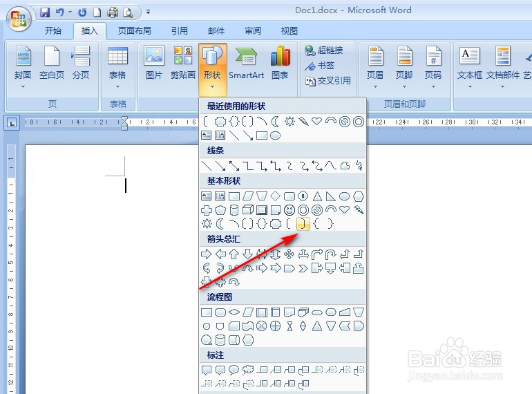Pick the lightning bolt in recently used shapes
This screenshot has width=532, height=394.
pos(303,121)
